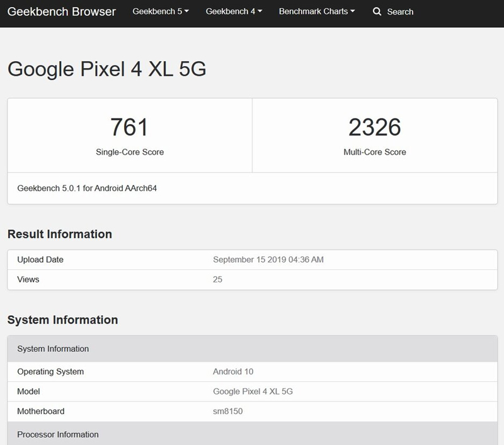Open the Geekbench 4 dropdown menu
This screenshot has width=504, height=445.
tap(231, 11)
